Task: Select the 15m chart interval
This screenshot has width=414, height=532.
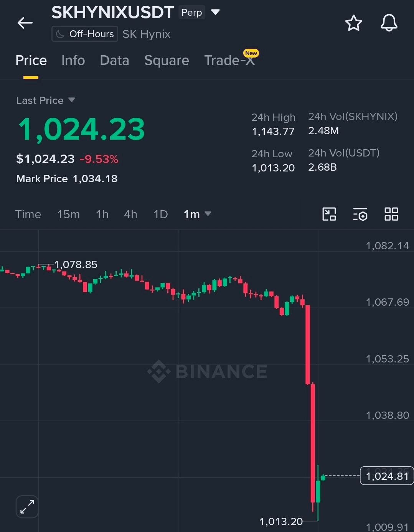Action: [x=68, y=214]
